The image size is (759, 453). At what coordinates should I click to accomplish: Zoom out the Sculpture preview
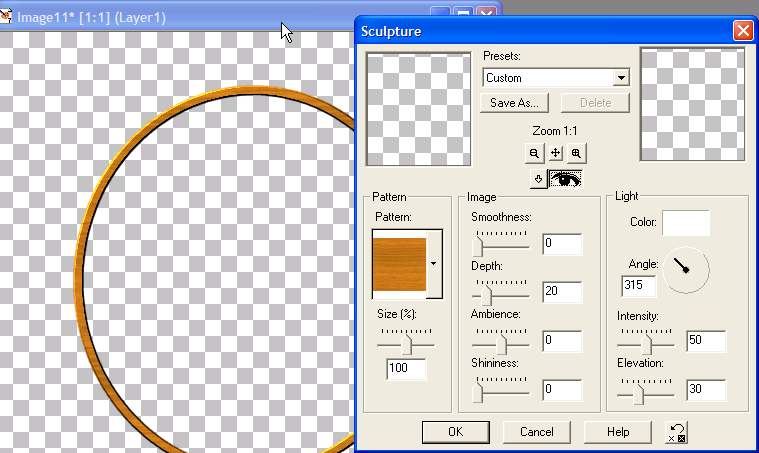534,153
